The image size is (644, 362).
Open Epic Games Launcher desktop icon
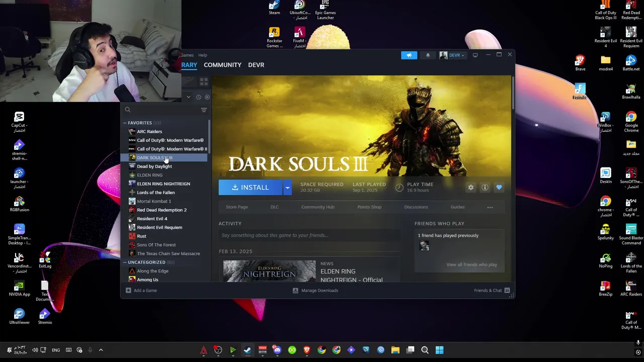point(325,10)
